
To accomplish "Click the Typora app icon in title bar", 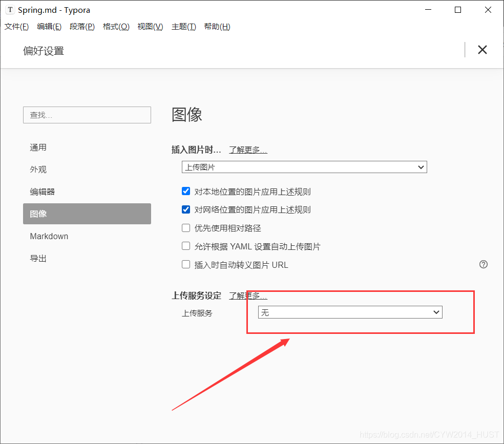I will point(10,10).
